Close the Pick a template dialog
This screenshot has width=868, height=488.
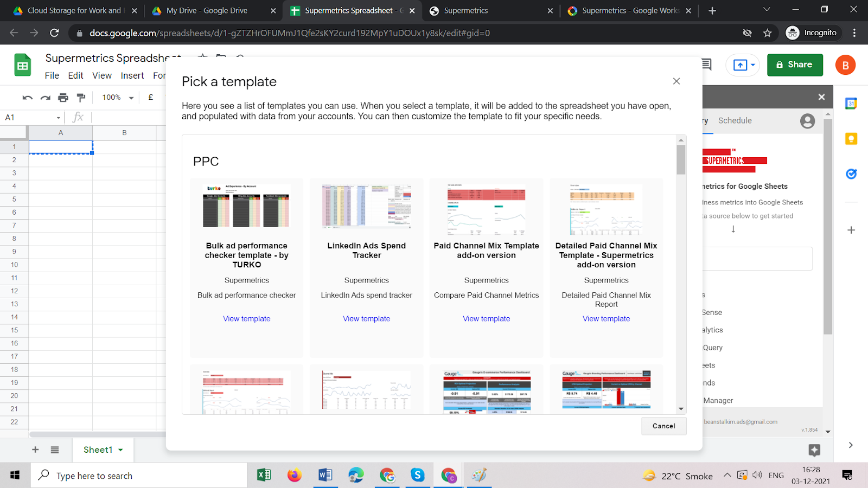(676, 81)
